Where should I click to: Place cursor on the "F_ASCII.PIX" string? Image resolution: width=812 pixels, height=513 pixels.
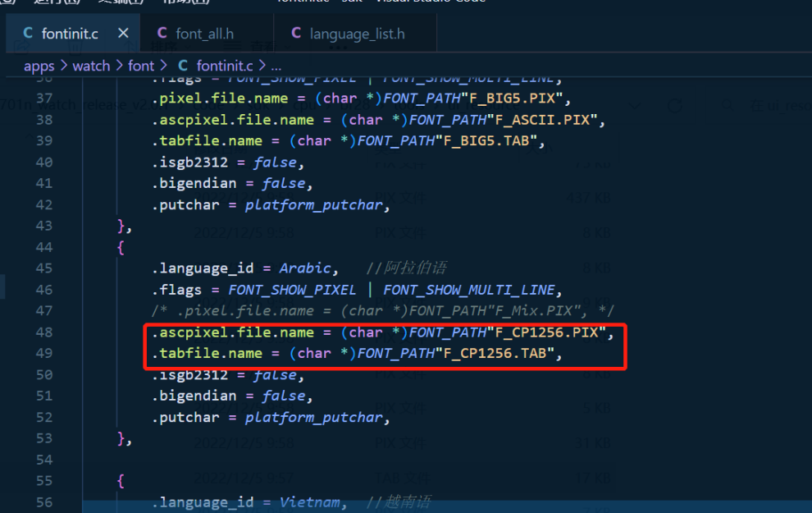click(541, 120)
